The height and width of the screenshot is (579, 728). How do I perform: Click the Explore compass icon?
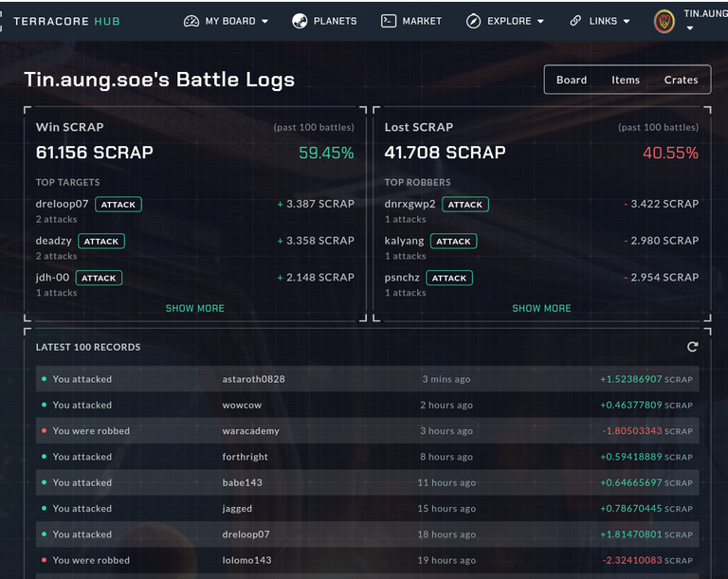(x=473, y=21)
